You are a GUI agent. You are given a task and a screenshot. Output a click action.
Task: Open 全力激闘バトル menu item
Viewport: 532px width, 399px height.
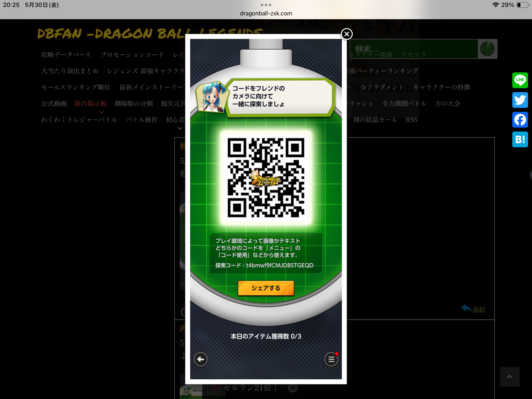point(404,103)
